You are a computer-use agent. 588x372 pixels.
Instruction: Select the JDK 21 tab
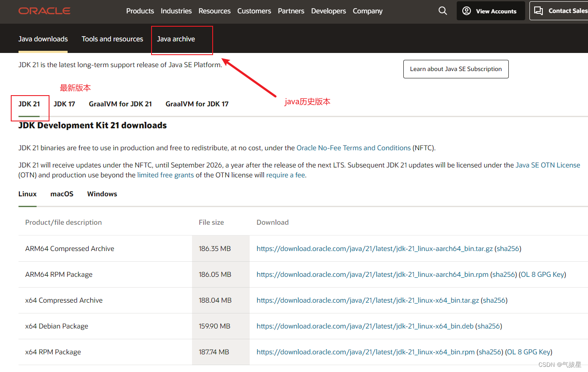click(x=29, y=104)
